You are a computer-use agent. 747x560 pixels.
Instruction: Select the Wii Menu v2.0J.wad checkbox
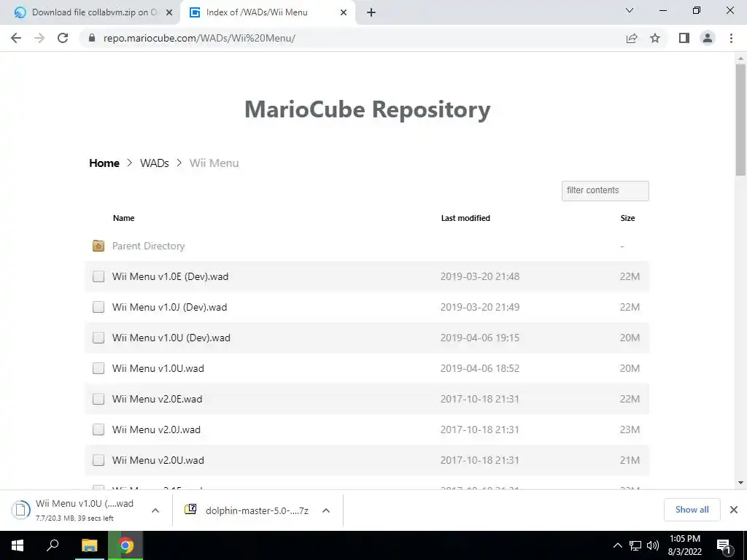click(x=98, y=429)
